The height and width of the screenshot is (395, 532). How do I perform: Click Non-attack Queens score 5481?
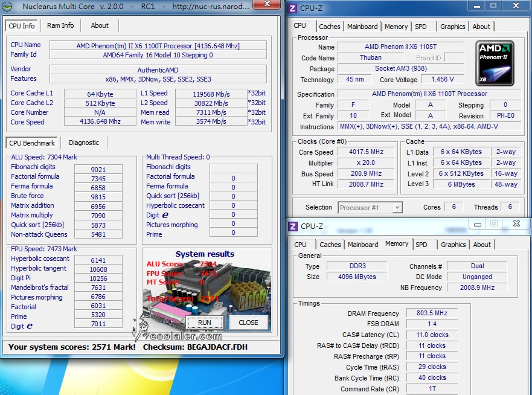98,234
